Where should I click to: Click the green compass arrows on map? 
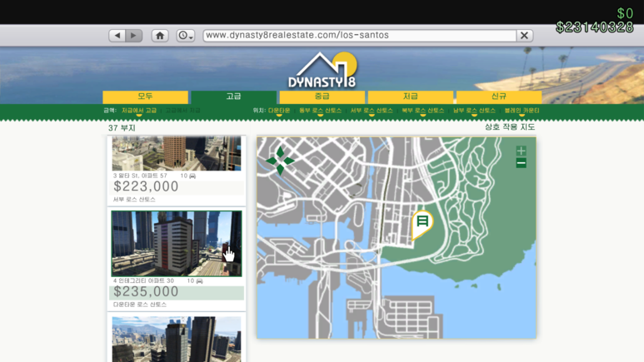(x=280, y=161)
